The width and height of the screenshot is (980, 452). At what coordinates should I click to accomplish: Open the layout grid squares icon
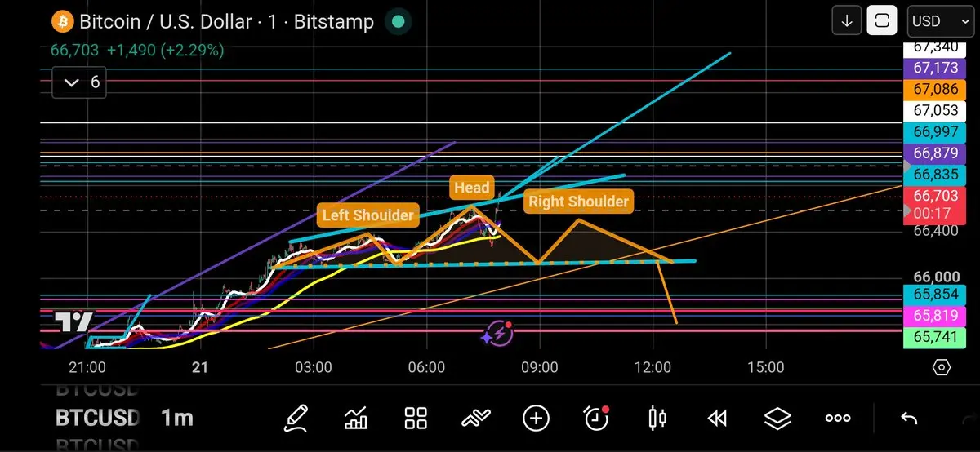point(416,419)
